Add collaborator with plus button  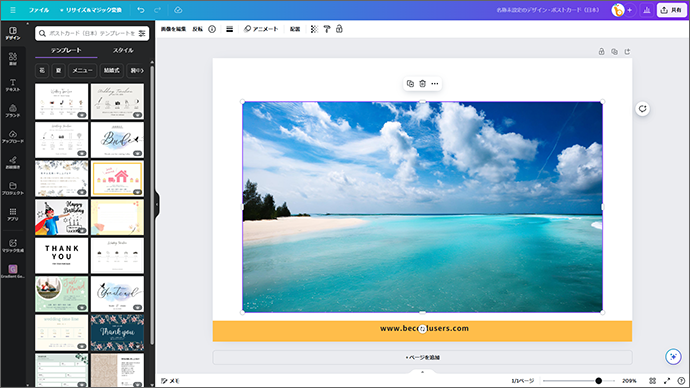pyautogui.click(x=630, y=10)
